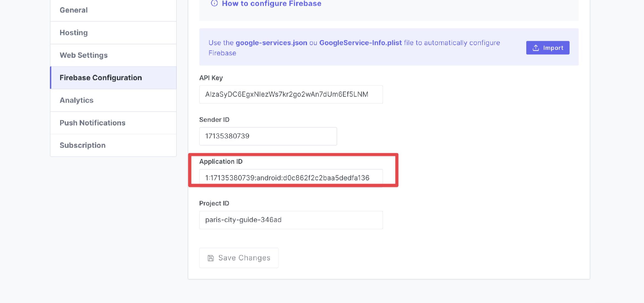The image size is (644, 303).
Task: Click the highlighted Application ID field
Action: coord(291,178)
